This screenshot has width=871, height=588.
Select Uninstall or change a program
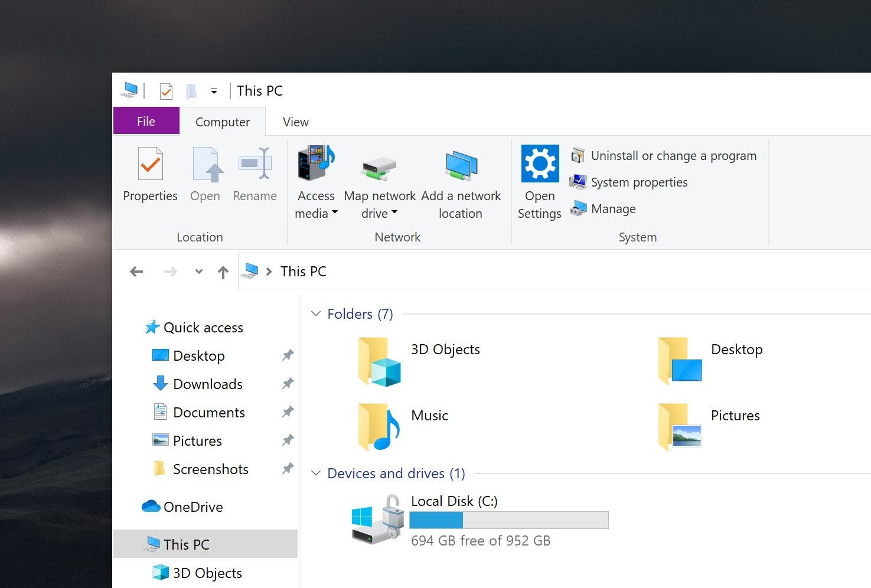click(x=663, y=156)
